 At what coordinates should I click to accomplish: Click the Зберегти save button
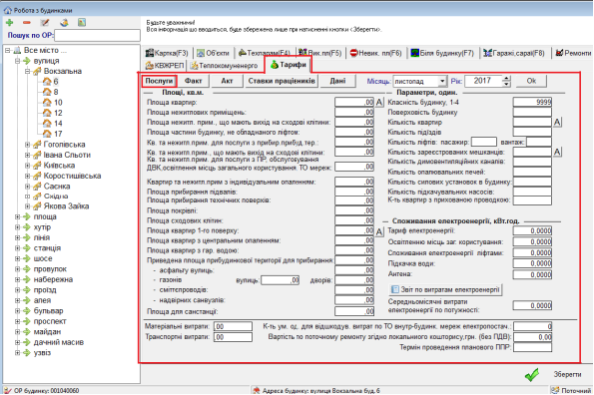pyautogui.click(x=567, y=375)
